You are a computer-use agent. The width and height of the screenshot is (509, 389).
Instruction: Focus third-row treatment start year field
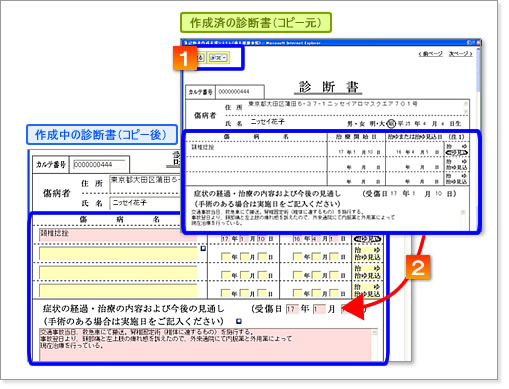[226, 275]
